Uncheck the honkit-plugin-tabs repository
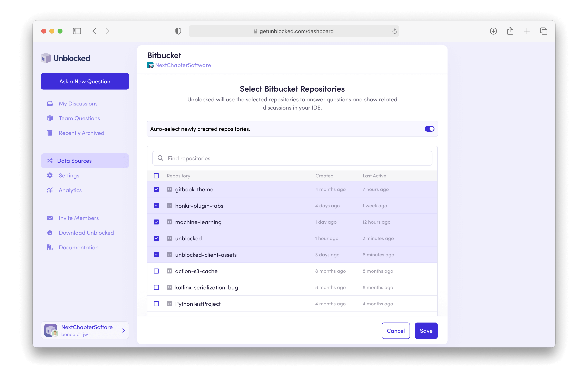The width and height of the screenshot is (588, 372). coord(157,206)
